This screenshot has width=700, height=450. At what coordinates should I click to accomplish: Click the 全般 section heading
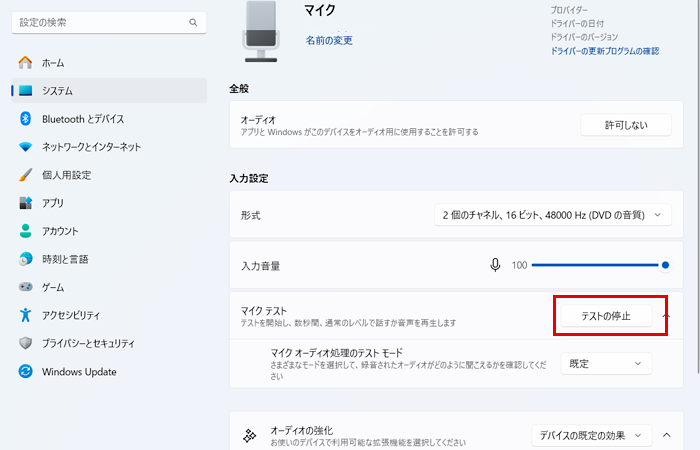[x=239, y=89]
